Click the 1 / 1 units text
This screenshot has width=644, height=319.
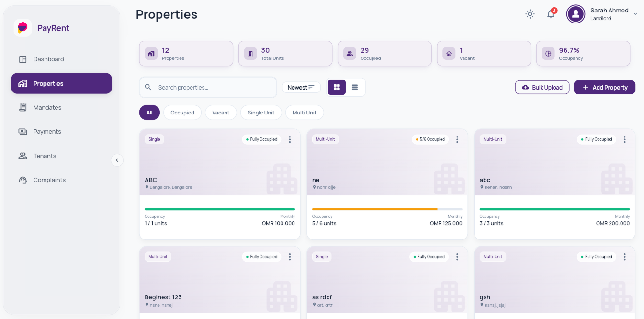156,223
